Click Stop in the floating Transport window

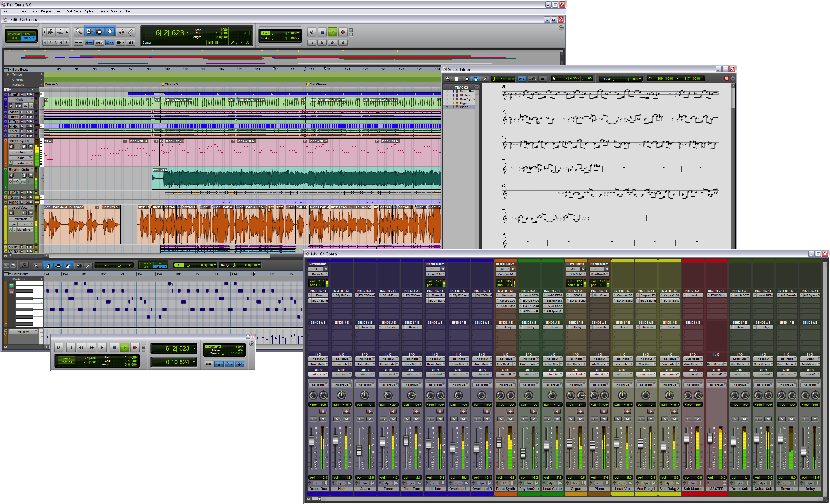(x=114, y=348)
